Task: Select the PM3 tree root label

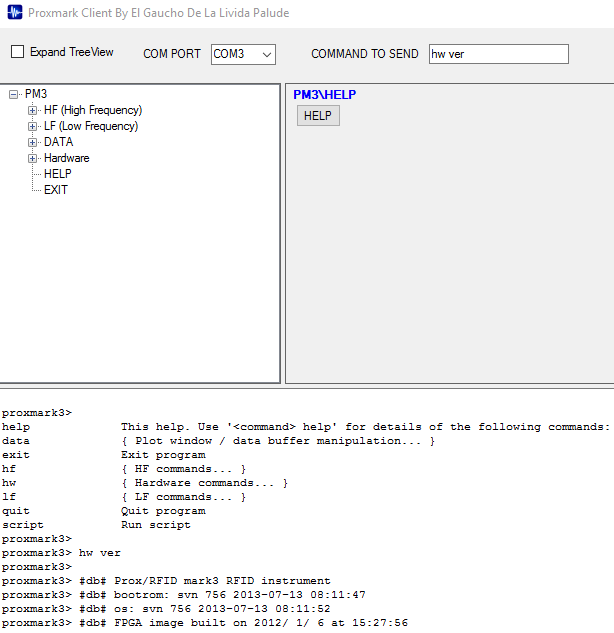Action: pos(36,94)
